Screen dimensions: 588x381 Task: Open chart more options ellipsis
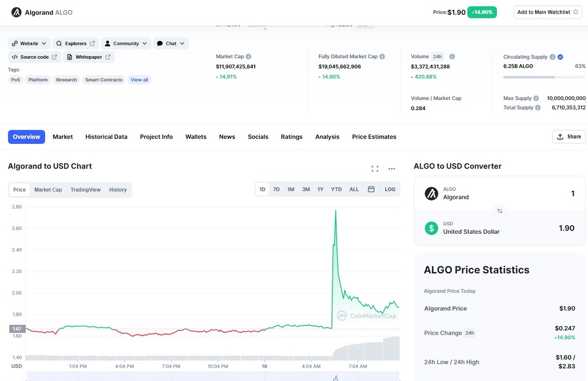point(392,169)
